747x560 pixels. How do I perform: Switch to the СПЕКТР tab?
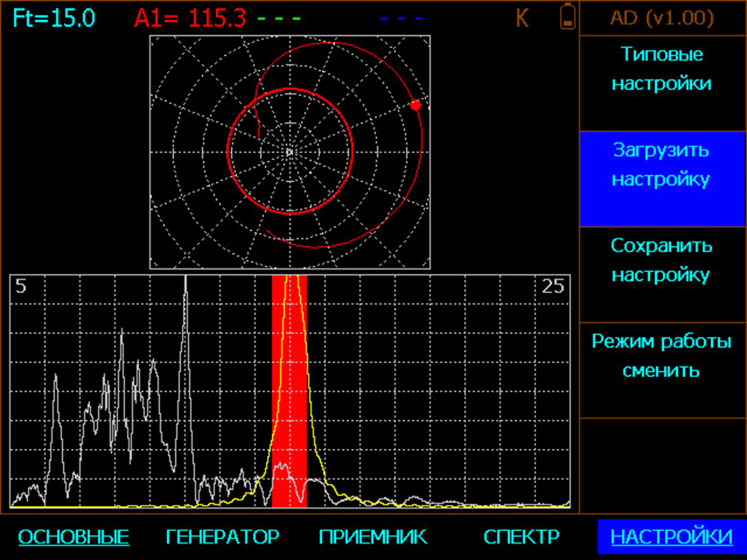tap(521, 536)
